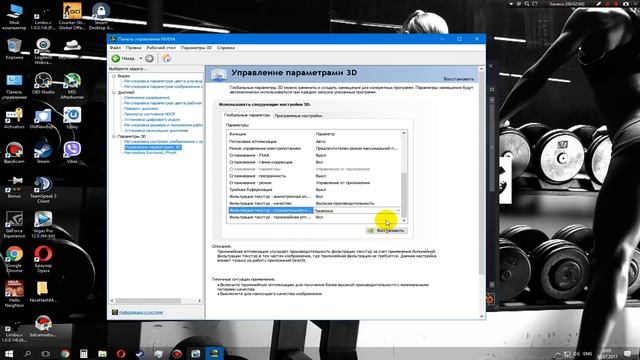Viewport: 640px width, 360px height.
Task: Select Установка цифрового аудио in the tree
Action: click(152, 120)
